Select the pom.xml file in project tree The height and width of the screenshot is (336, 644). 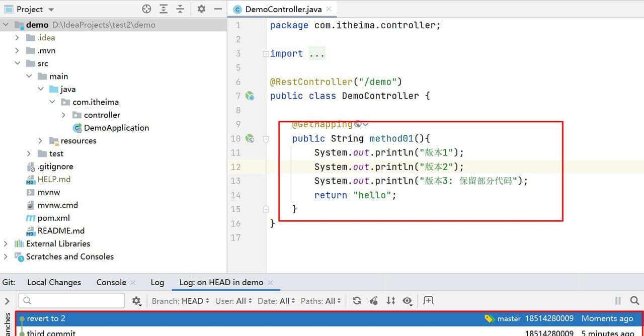pos(53,218)
